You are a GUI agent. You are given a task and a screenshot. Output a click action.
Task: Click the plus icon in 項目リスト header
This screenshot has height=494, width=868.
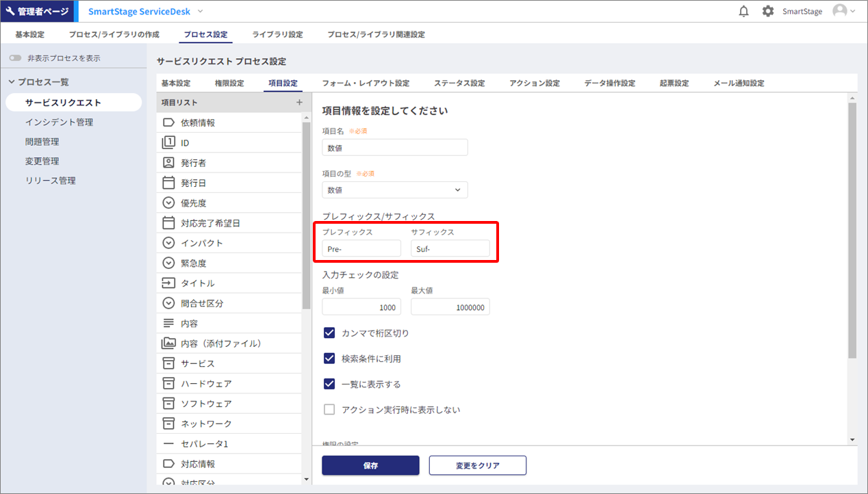pyautogui.click(x=298, y=103)
